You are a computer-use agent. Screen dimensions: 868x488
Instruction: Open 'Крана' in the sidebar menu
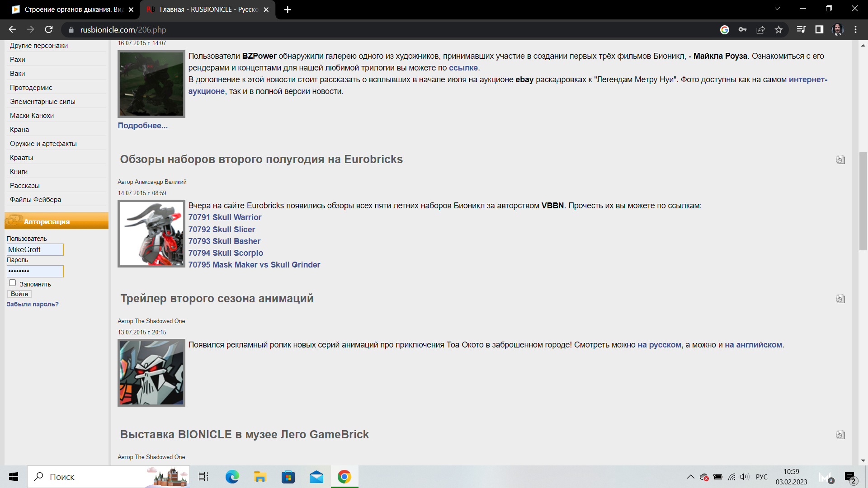19,130
